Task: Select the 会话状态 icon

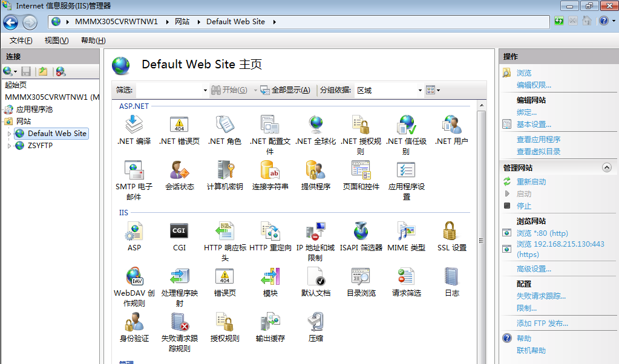Action: [179, 169]
